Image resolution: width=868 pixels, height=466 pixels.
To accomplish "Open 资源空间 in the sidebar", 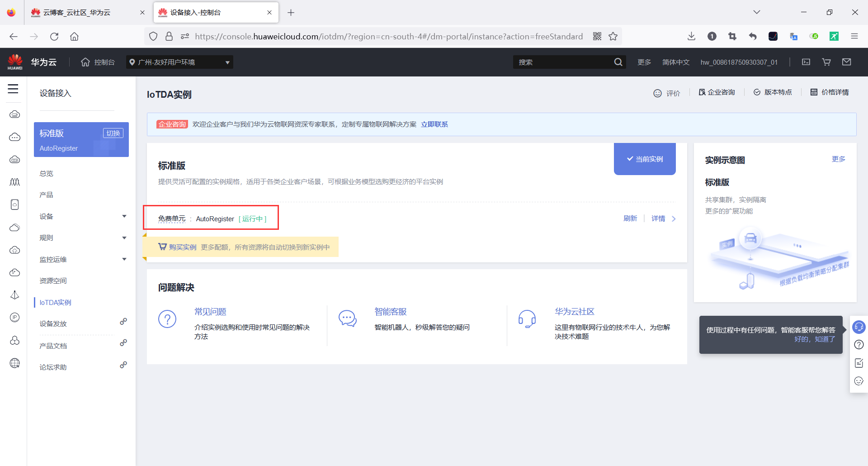I will coord(53,281).
